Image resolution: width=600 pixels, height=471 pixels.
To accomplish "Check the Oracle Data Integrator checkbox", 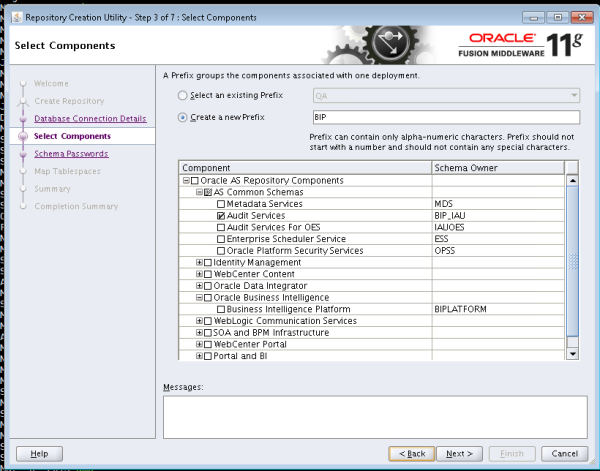I will (208, 286).
